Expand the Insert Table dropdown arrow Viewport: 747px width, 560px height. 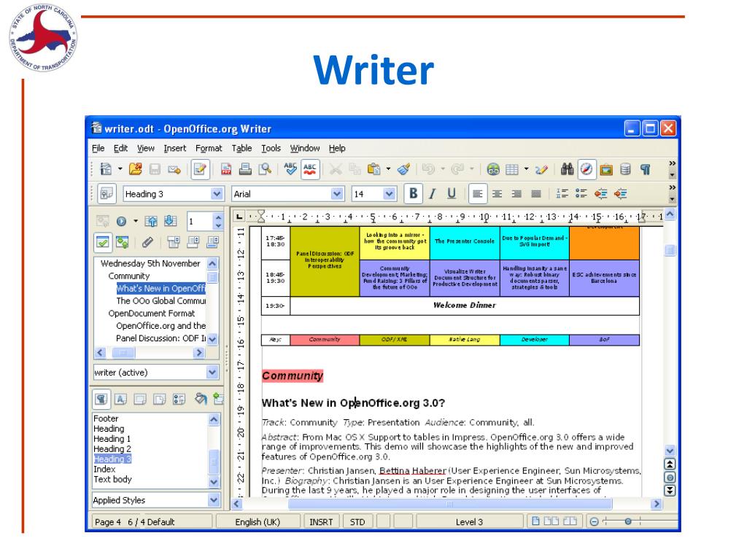[x=527, y=168]
